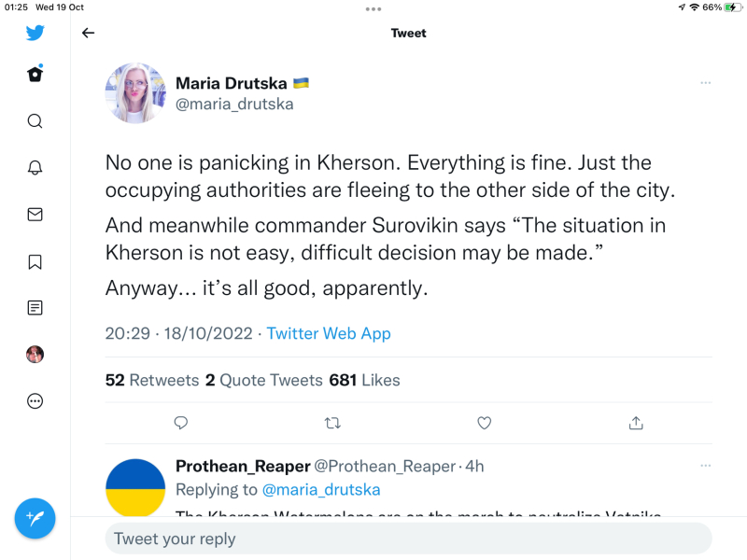View saved Bookmarks from the sidebar

pos(35,261)
